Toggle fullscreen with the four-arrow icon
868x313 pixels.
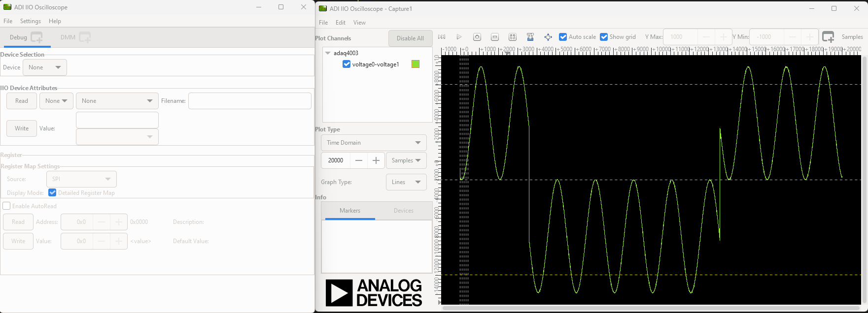[548, 37]
